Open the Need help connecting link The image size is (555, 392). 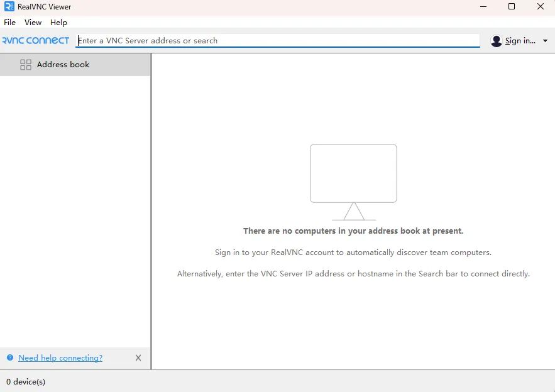[x=60, y=358]
